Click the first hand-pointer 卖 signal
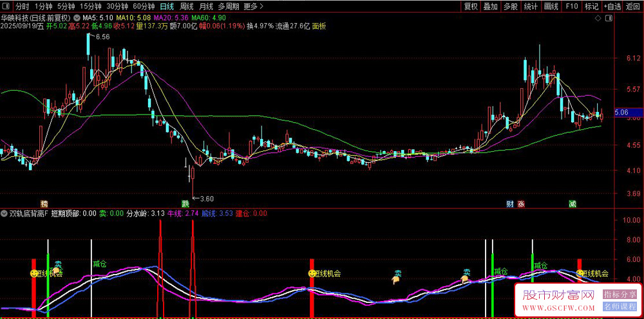Viewport: 644px width, 319px height. click(57, 271)
